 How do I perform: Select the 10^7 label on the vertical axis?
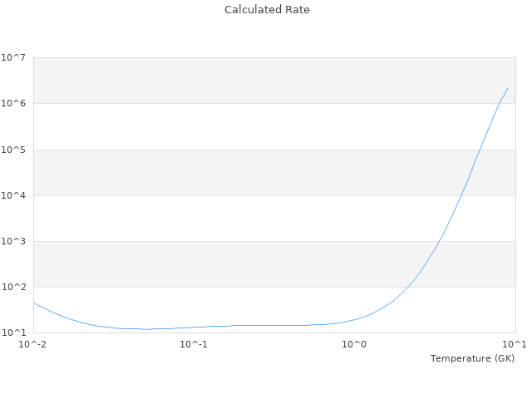pos(12,57)
